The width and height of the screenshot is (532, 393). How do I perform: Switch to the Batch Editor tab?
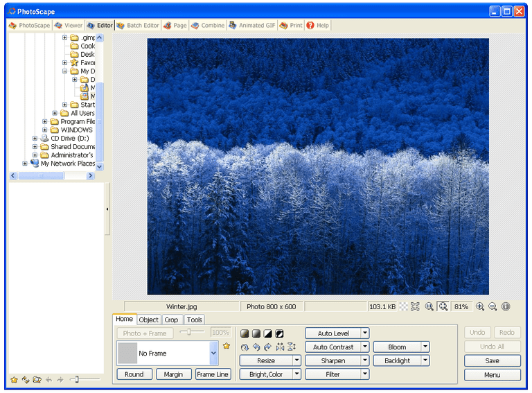coord(138,25)
